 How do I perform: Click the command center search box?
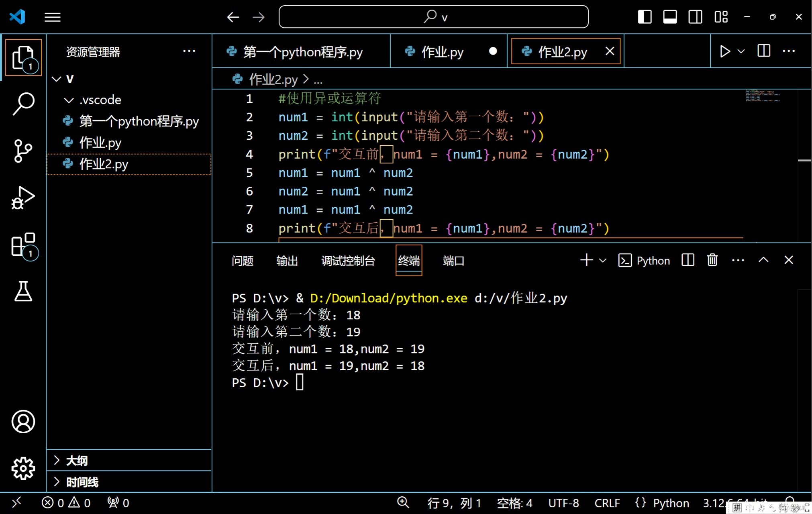[434, 17]
